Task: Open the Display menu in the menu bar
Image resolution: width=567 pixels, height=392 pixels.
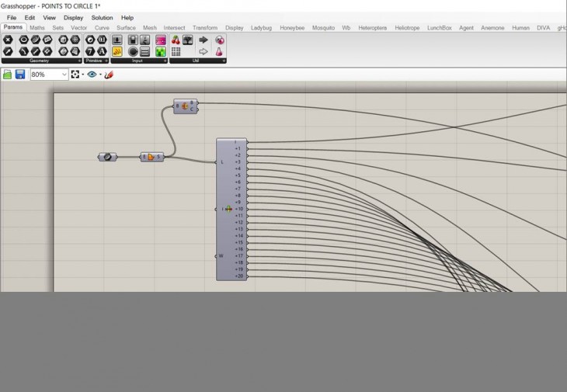Action: [73, 17]
